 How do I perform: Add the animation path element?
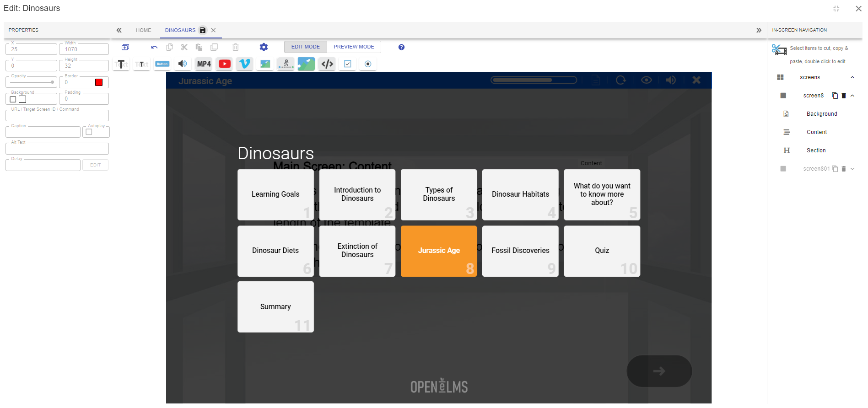(x=286, y=64)
